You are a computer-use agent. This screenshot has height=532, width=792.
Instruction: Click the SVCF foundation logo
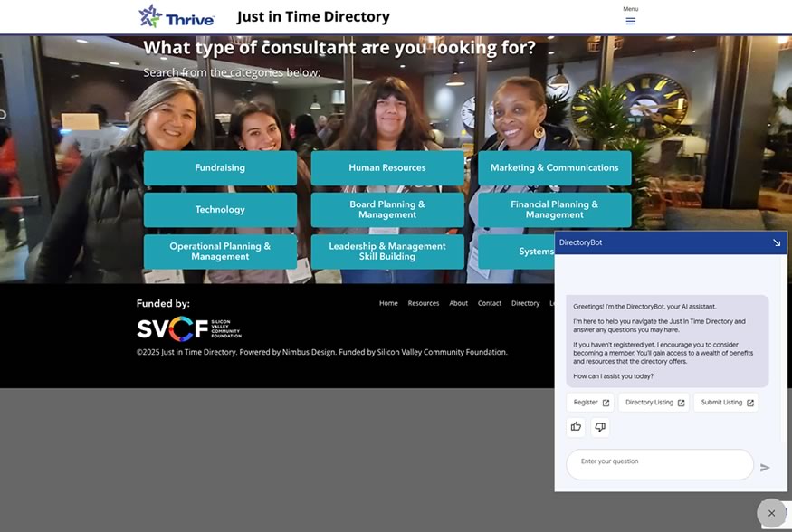tap(189, 329)
